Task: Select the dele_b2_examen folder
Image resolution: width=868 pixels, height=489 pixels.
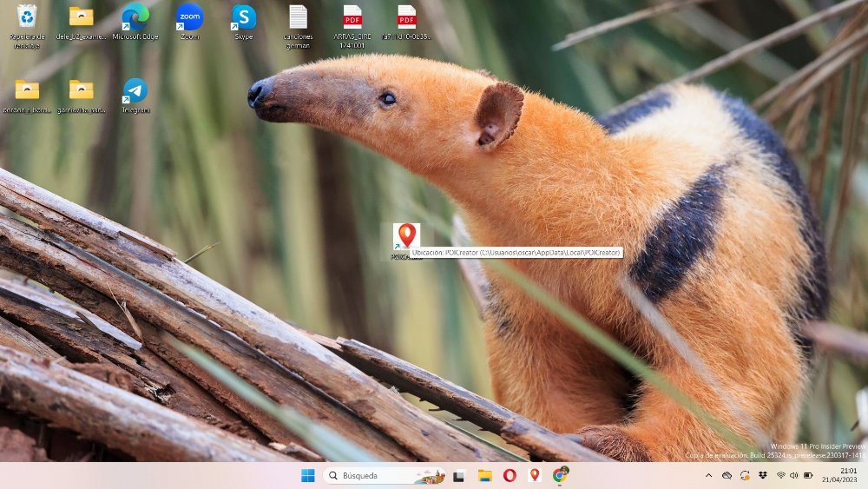Action: (81, 17)
